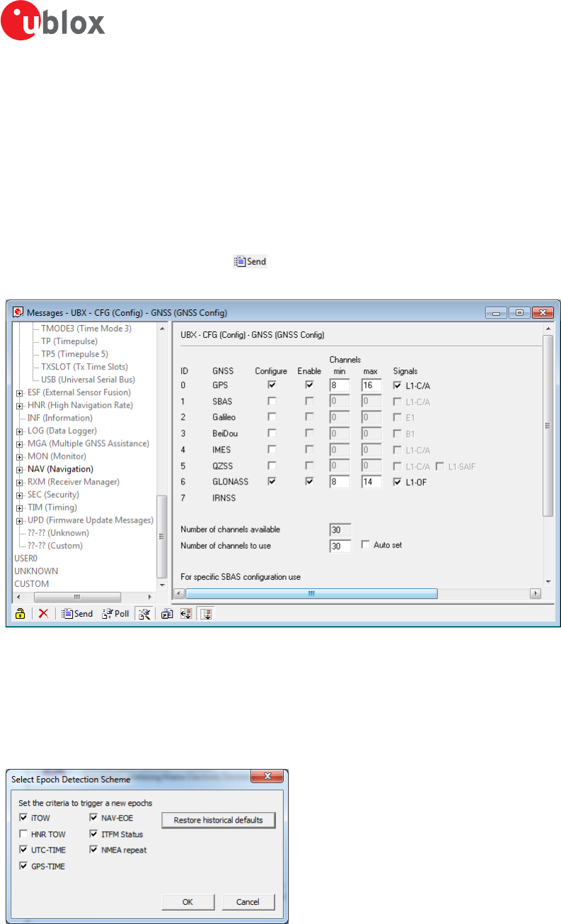Select USB (Universal Serial Bus) tree item

pyautogui.click(x=88, y=380)
